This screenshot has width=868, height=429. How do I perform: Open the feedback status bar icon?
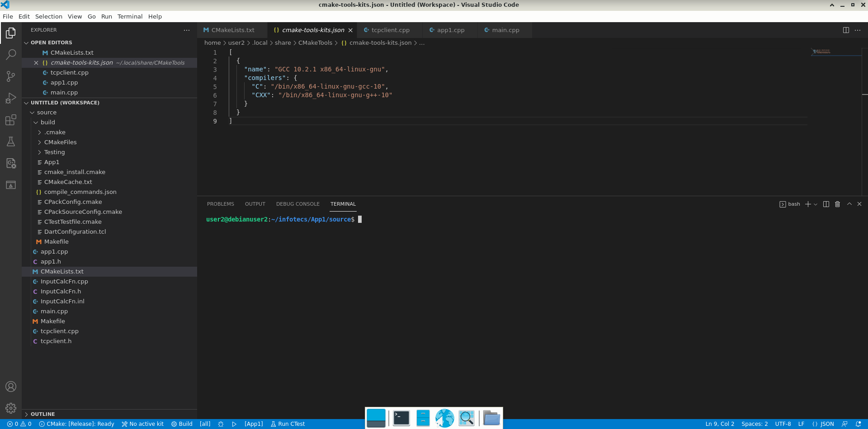coord(844,424)
